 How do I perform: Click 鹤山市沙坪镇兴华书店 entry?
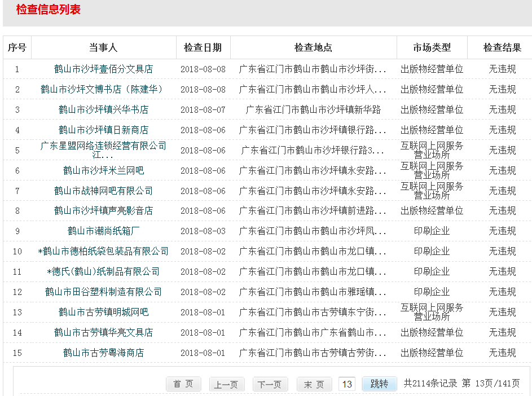(103, 109)
